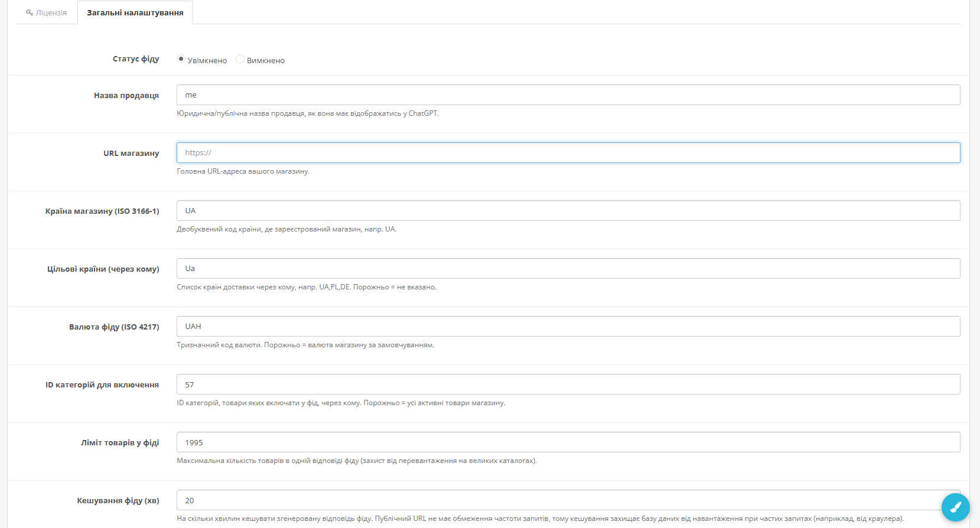The image size is (980, 528).
Task: Click the Статус фіду label
Action: point(136,59)
